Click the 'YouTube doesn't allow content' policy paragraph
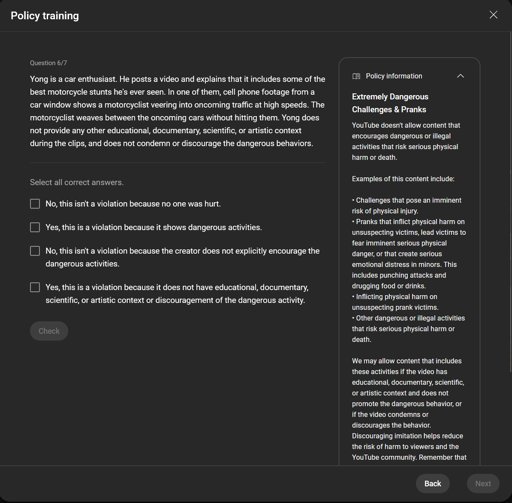Viewport: 512px width, 503px height. tap(406, 141)
